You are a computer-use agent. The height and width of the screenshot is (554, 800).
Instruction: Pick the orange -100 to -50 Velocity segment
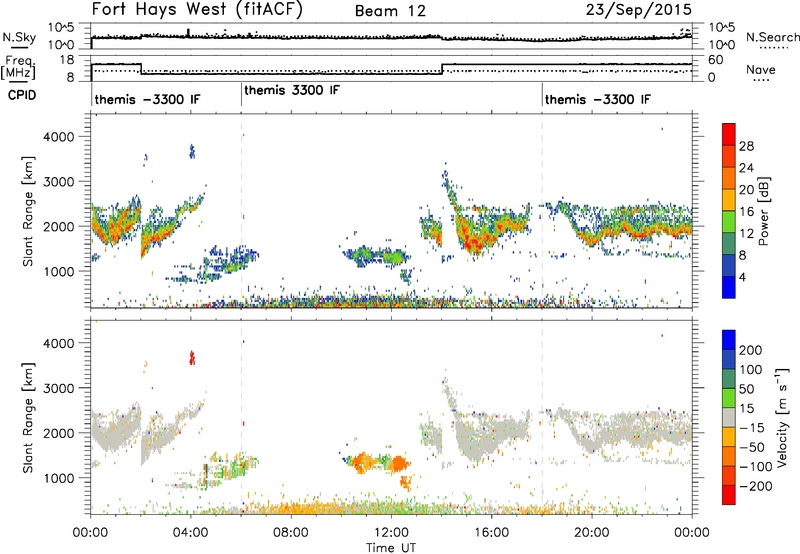pos(729,457)
